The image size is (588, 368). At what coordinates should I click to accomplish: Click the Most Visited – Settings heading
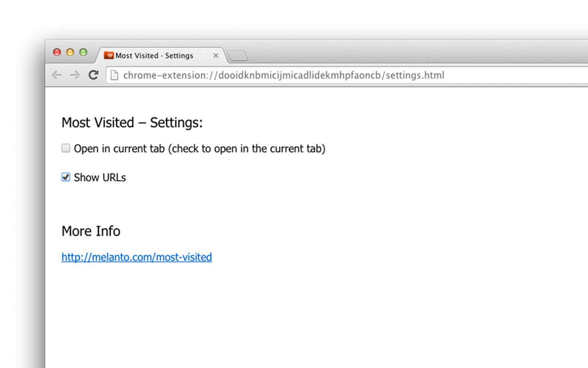[132, 123]
